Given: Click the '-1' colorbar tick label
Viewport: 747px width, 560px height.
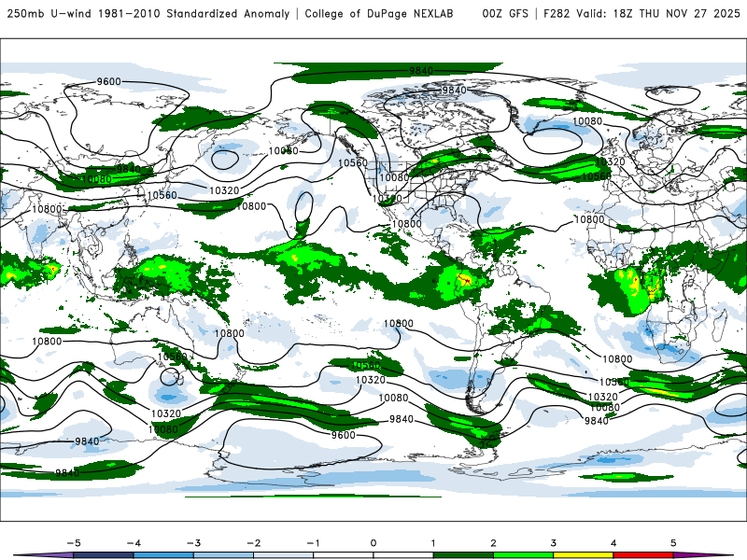Looking at the screenshot, I should 313,543.
